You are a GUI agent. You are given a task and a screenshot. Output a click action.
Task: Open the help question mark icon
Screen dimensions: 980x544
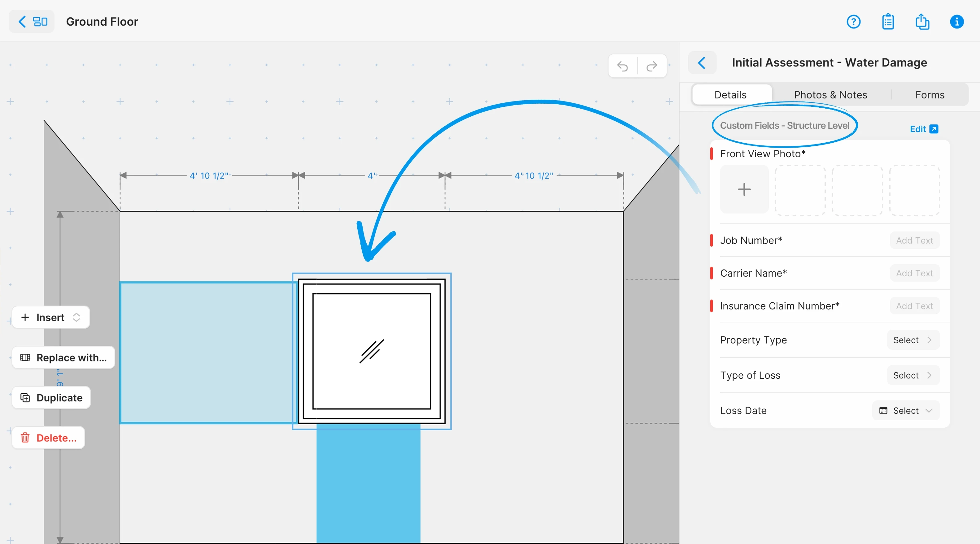tap(853, 22)
